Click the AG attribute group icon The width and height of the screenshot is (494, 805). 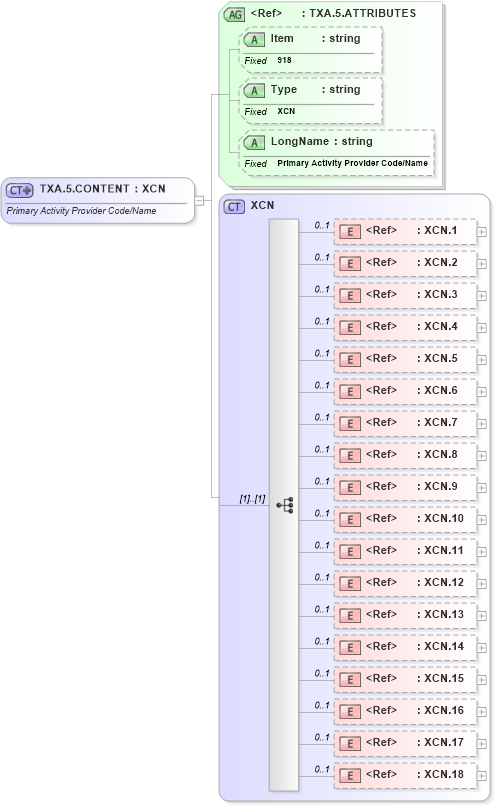(x=234, y=15)
